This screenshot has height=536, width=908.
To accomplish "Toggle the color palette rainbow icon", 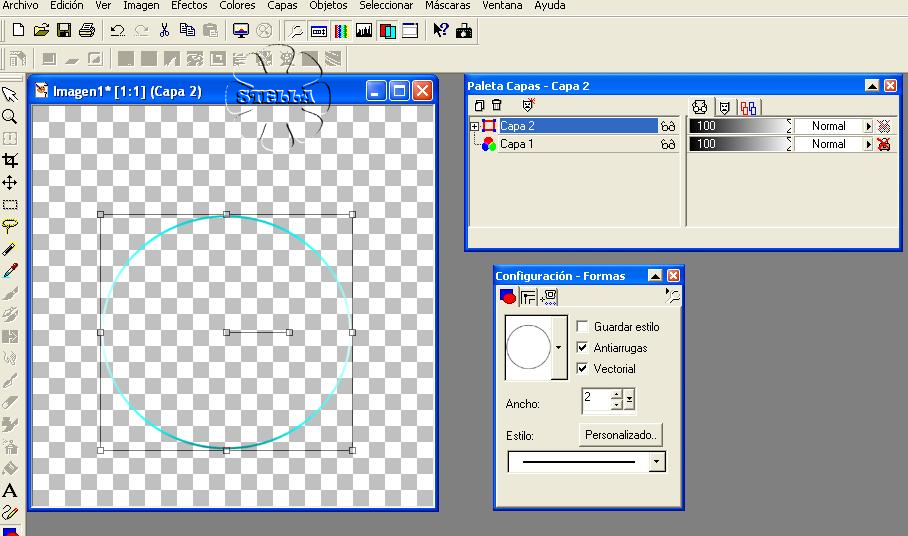I will (x=342, y=30).
